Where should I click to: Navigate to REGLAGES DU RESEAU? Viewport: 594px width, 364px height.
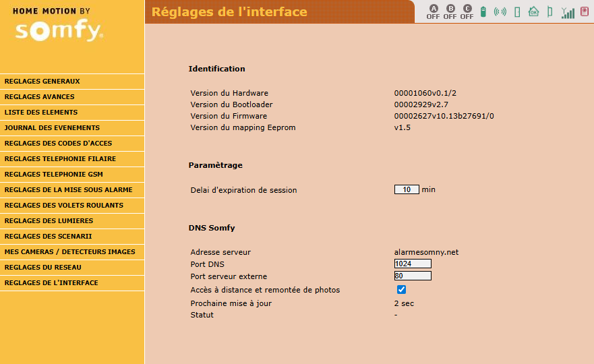click(x=72, y=268)
